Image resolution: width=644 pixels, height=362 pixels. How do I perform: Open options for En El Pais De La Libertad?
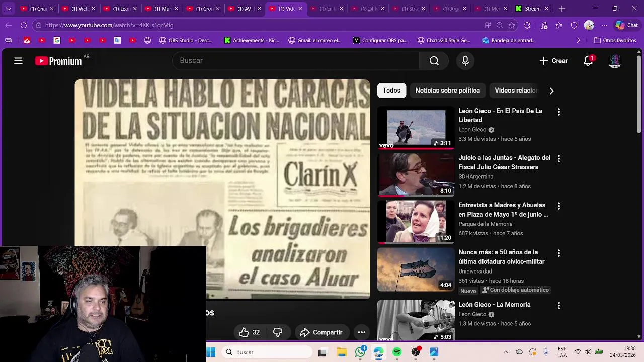[558, 112]
